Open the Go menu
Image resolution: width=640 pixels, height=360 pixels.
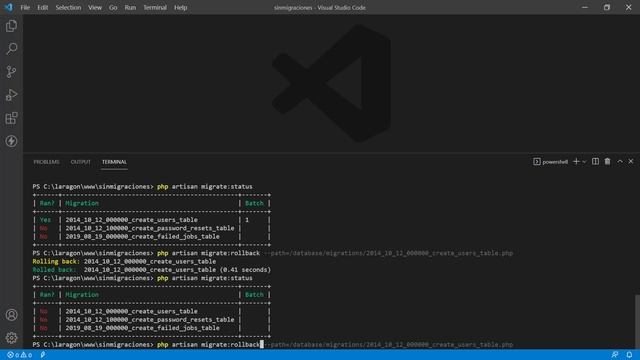click(x=113, y=7)
